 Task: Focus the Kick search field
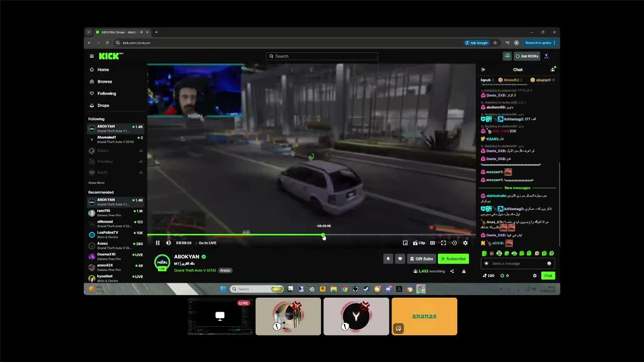click(322, 56)
